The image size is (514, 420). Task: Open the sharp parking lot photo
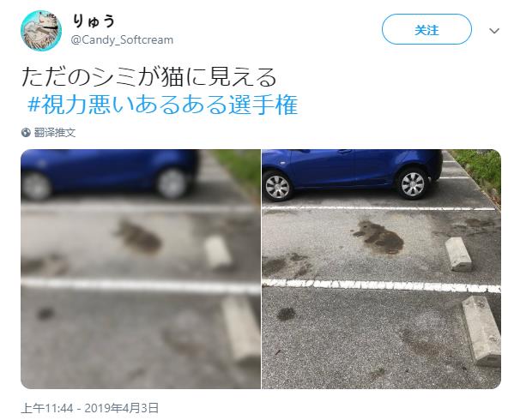tap(381, 269)
